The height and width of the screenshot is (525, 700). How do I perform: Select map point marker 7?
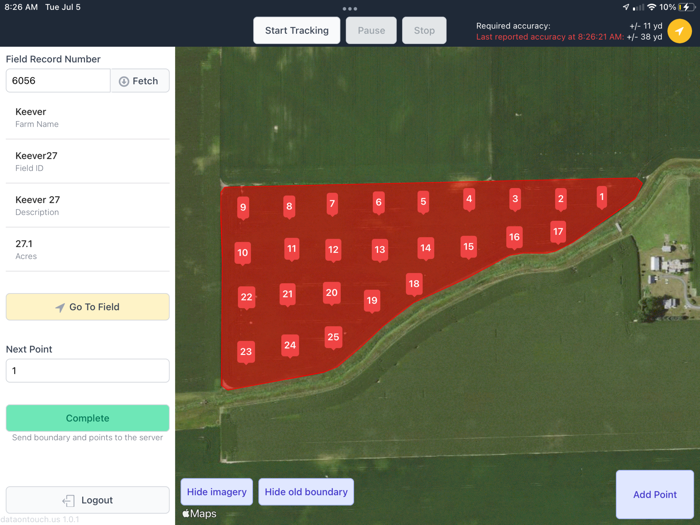click(x=332, y=204)
